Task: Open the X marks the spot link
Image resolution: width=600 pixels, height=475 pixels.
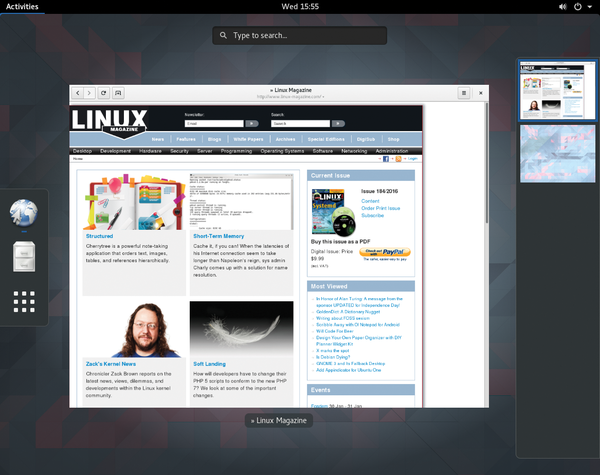Action: click(333, 351)
